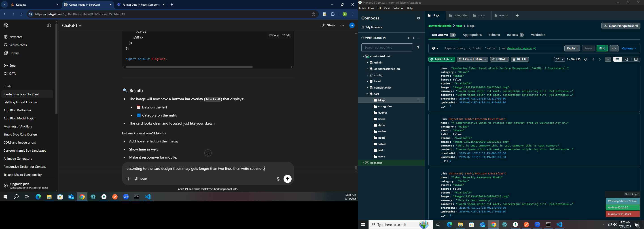Open the ChatGPT account avatar menu

(352, 25)
